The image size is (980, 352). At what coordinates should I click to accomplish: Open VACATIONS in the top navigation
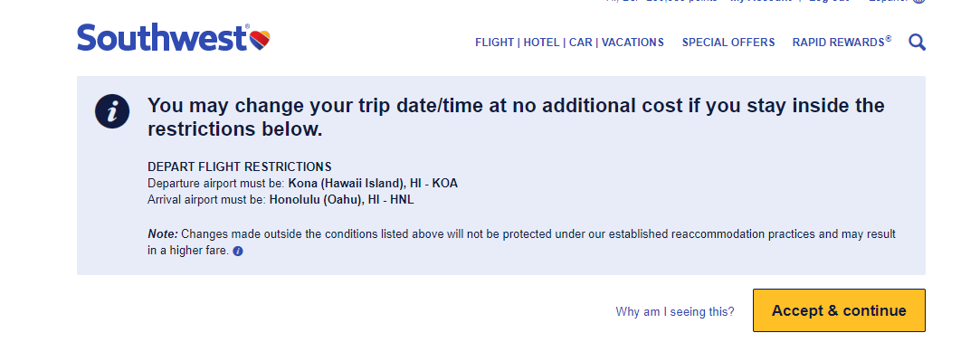[x=633, y=43]
